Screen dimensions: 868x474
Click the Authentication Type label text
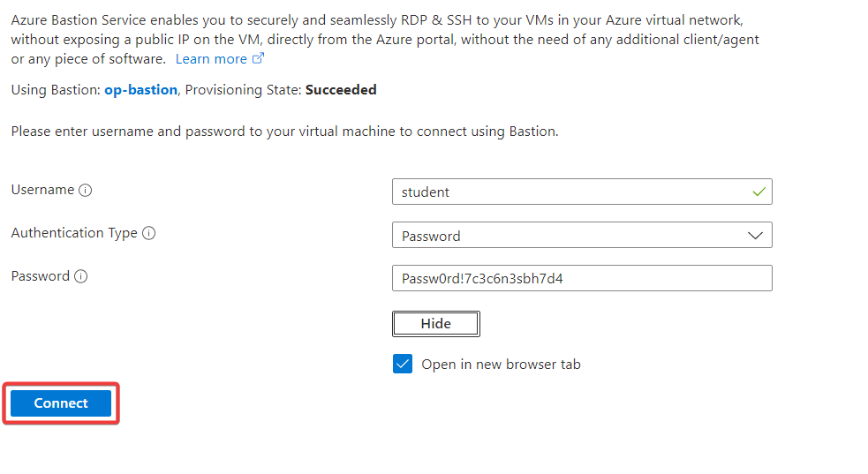click(74, 233)
